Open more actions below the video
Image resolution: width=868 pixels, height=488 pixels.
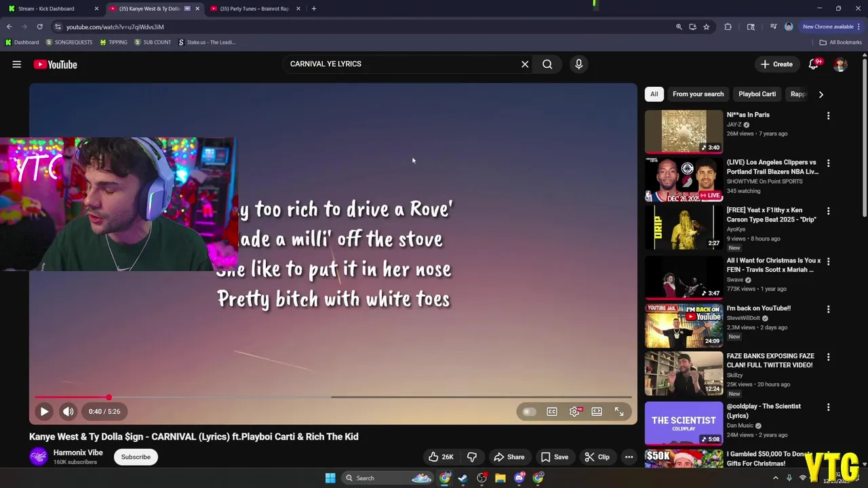(x=629, y=457)
